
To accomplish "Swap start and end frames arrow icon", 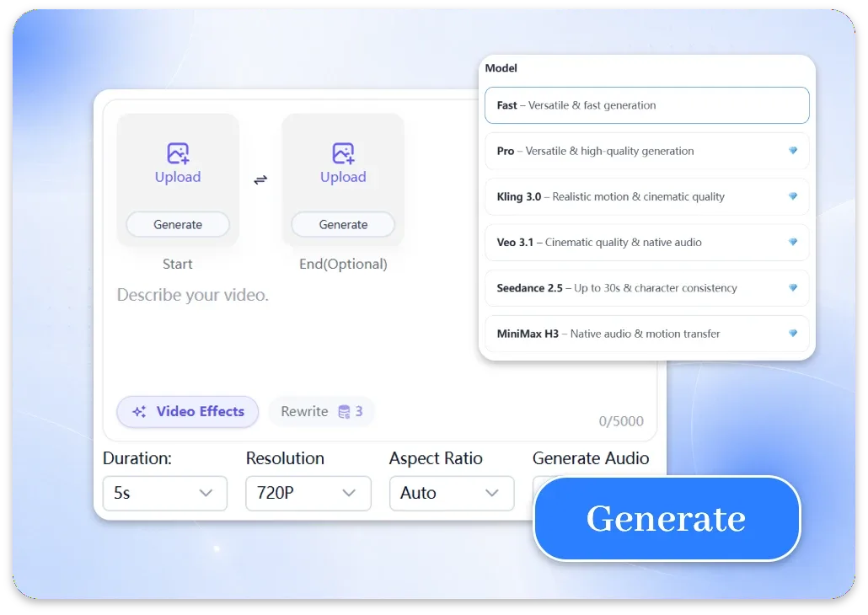I will pyautogui.click(x=260, y=179).
